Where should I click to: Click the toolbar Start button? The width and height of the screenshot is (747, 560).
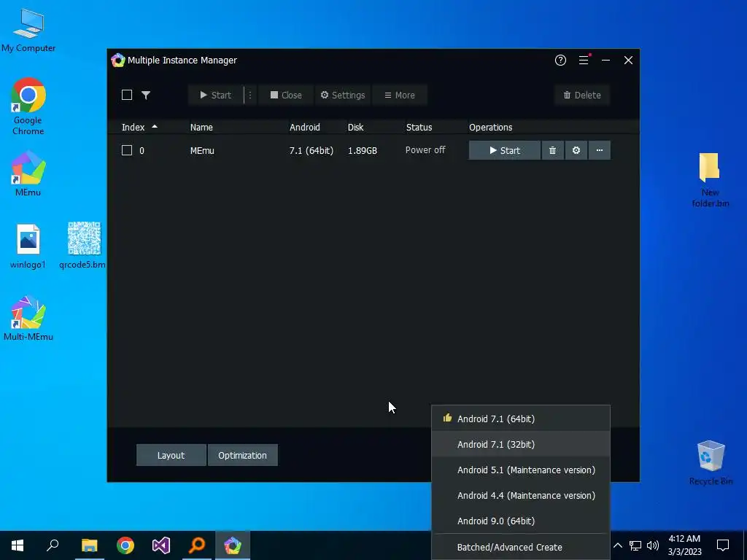point(216,96)
